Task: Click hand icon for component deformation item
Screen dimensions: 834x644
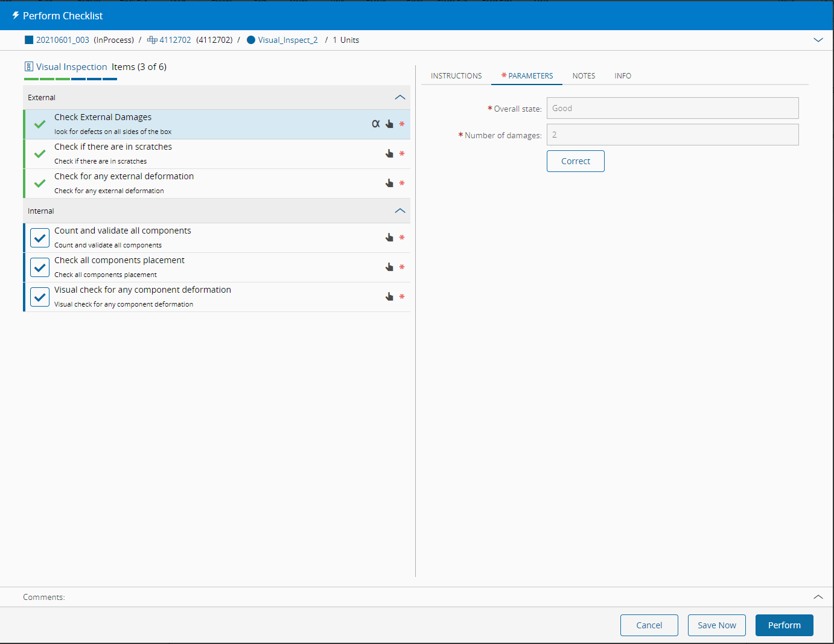Action: pos(389,296)
